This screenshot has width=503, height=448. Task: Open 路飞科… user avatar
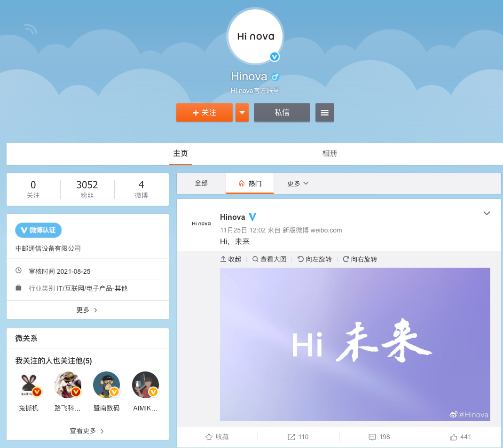point(68,385)
